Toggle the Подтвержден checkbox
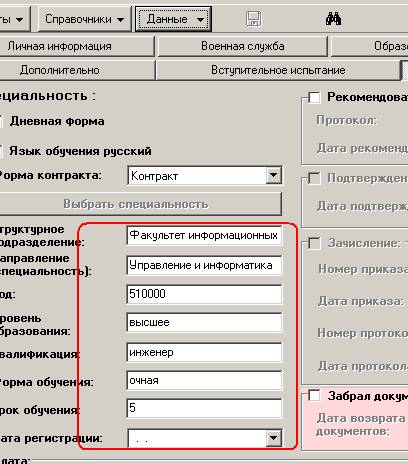The height and width of the screenshot is (464, 408). pos(314,178)
